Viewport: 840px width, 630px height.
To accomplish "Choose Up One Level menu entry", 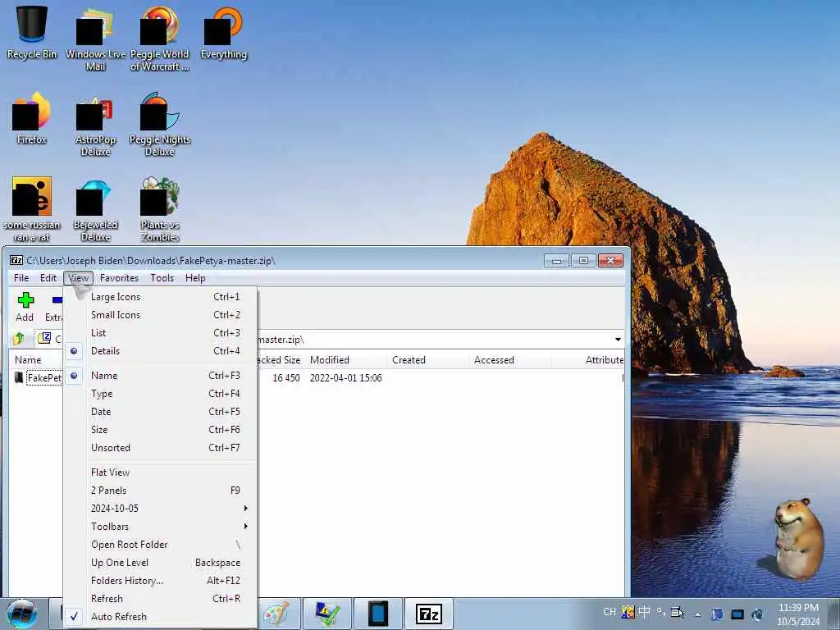I will [161, 563].
